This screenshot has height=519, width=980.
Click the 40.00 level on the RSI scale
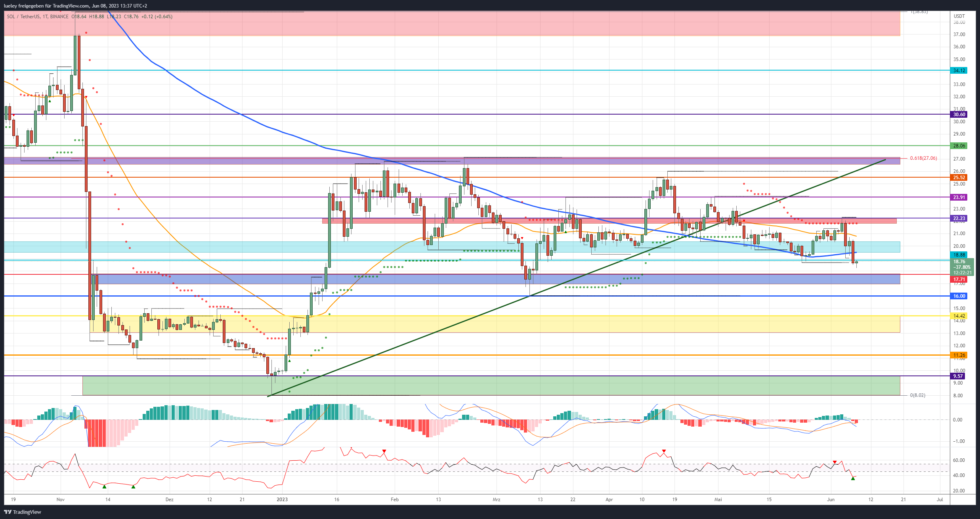point(959,475)
